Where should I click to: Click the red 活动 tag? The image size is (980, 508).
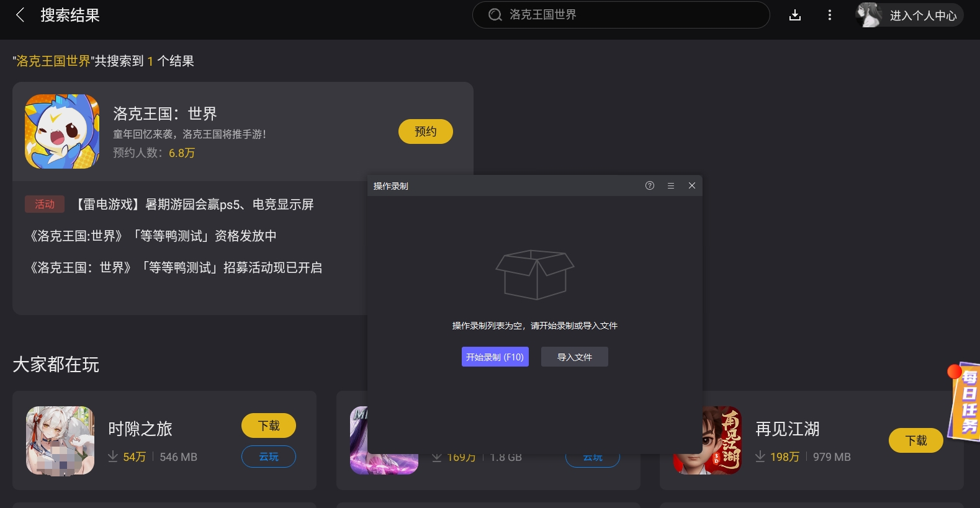pyautogui.click(x=45, y=204)
